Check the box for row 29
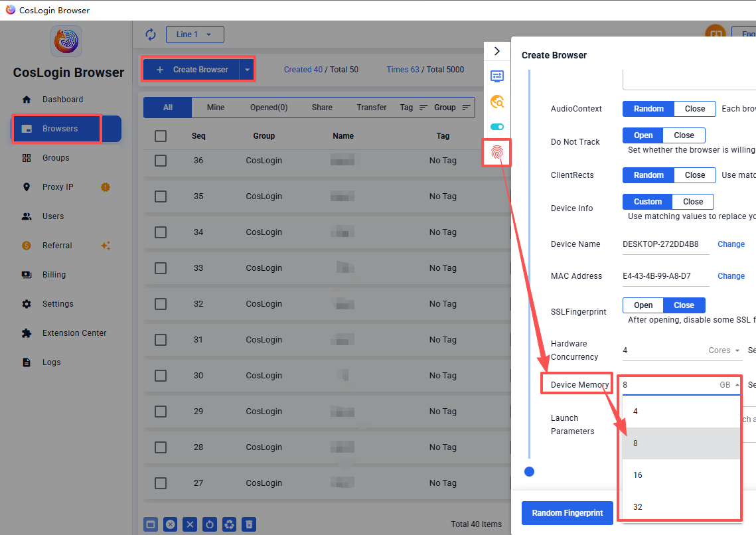The height and width of the screenshot is (535, 756). (x=161, y=412)
